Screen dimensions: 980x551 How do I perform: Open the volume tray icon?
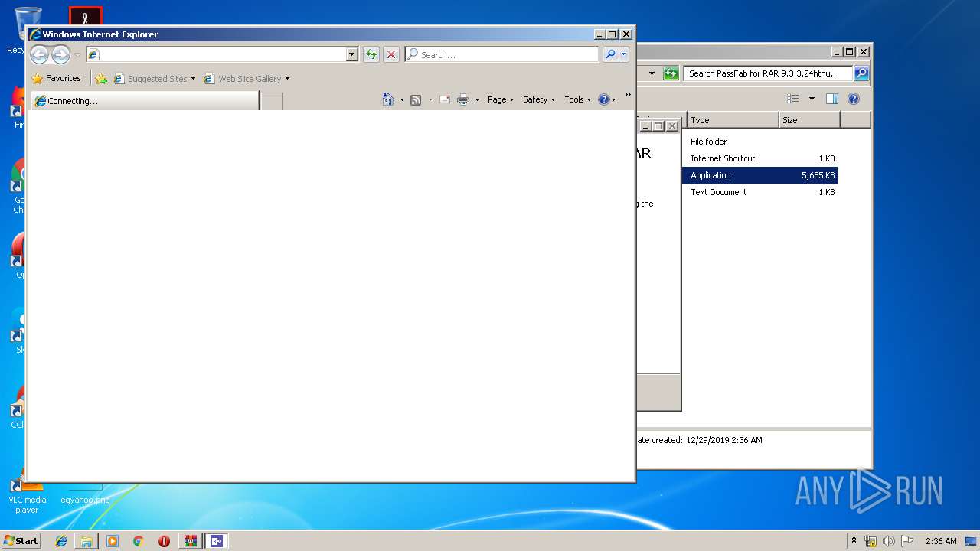point(889,541)
